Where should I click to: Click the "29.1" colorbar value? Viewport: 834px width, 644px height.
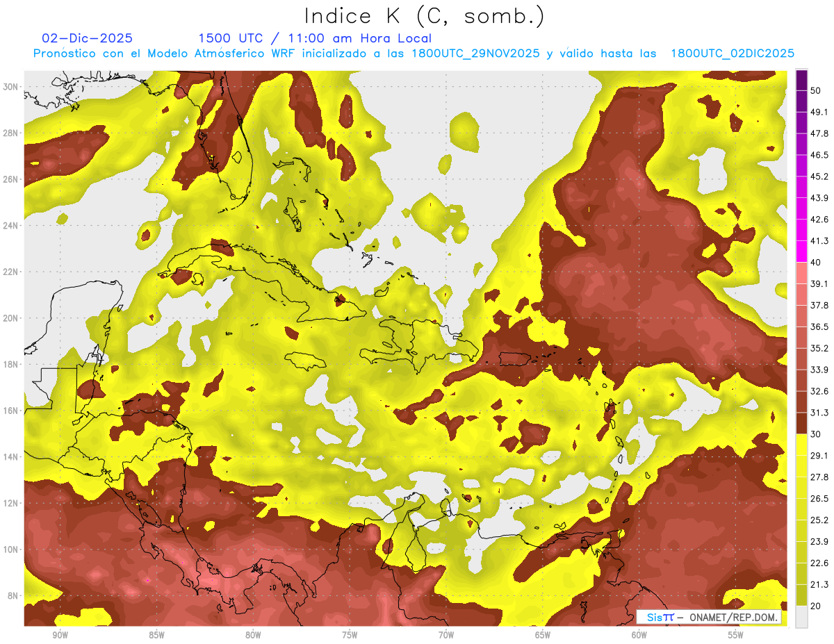click(x=819, y=456)
